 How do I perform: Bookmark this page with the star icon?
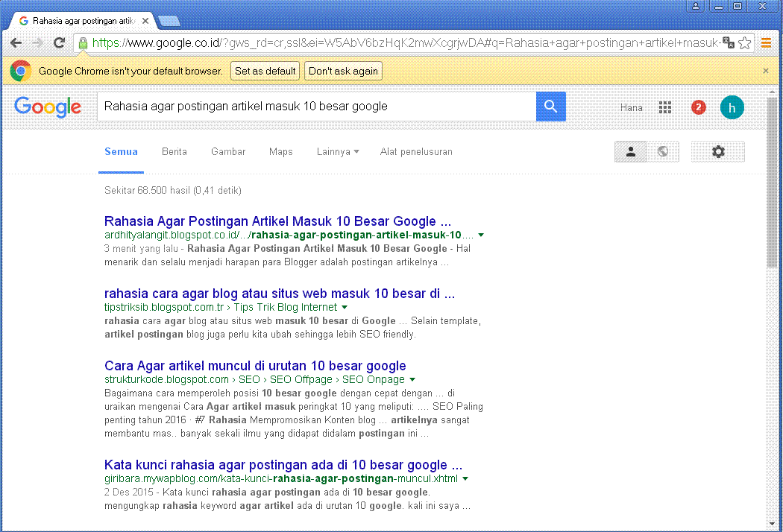pyautogui.click(x=744, y=43)
